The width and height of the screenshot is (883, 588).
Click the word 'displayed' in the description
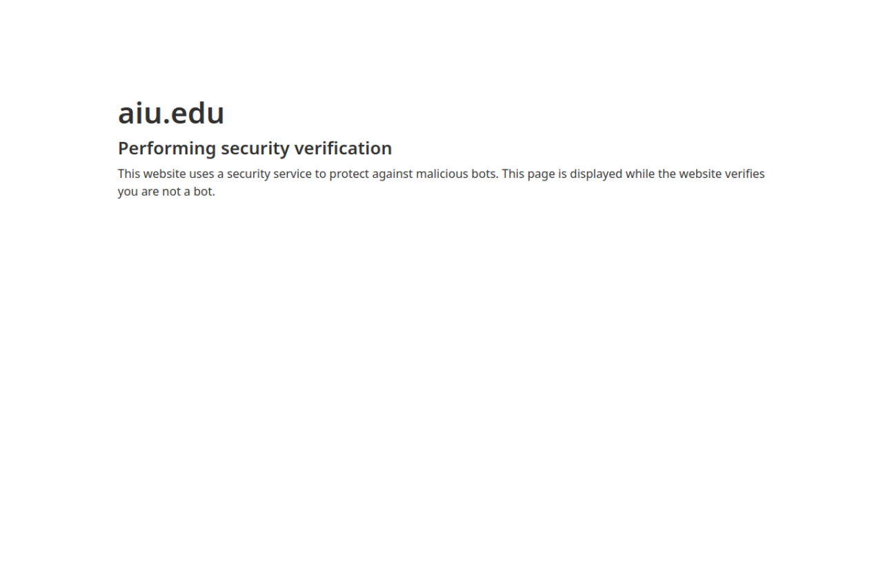click(596, 174)
